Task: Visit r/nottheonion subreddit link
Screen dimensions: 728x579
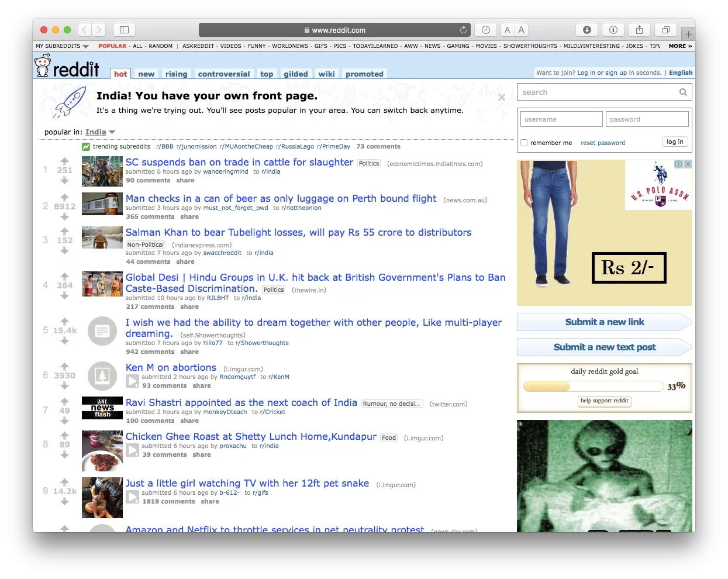Action: click(x=301, y=208)
